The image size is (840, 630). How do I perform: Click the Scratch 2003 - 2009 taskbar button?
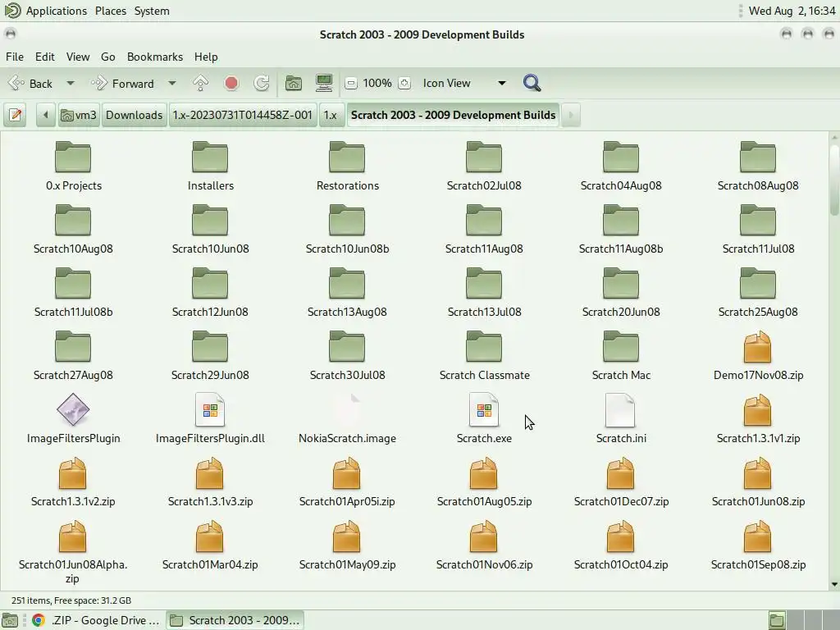pyautogui.click(x=235, y=620)
